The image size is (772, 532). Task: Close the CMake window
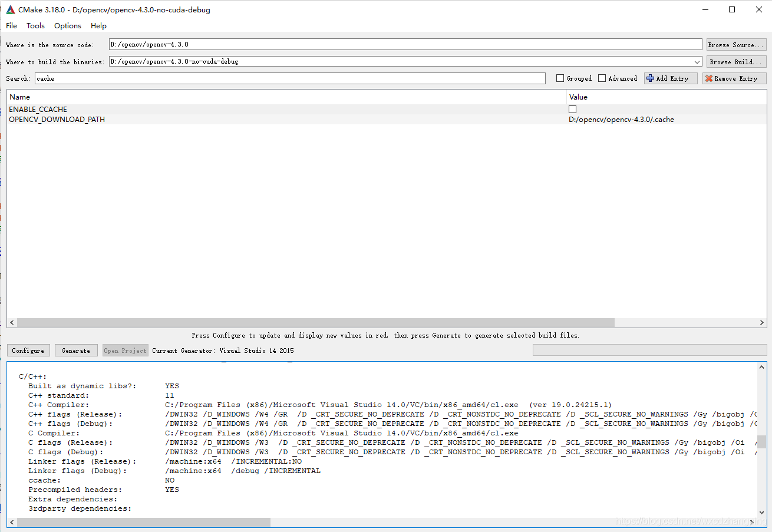point(759,9)
